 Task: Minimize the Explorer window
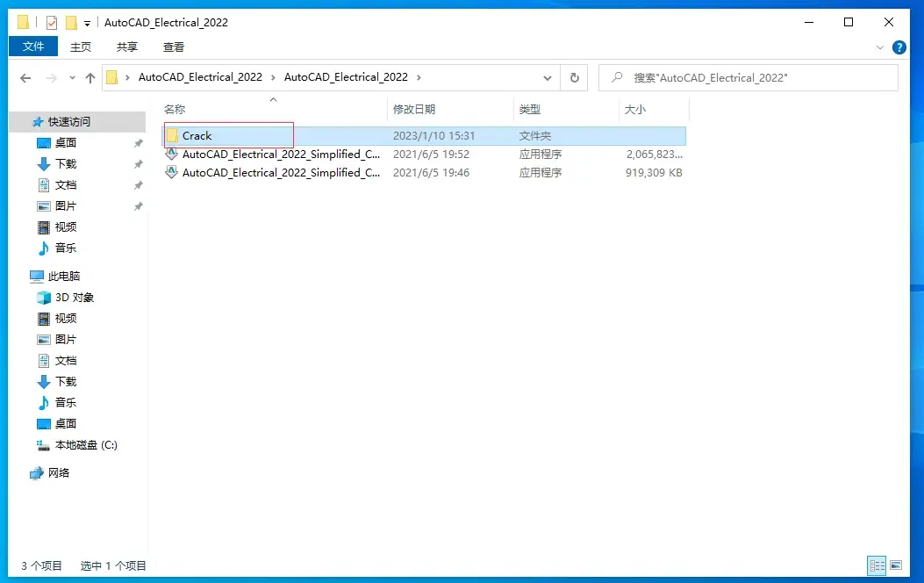coord(809,23)
